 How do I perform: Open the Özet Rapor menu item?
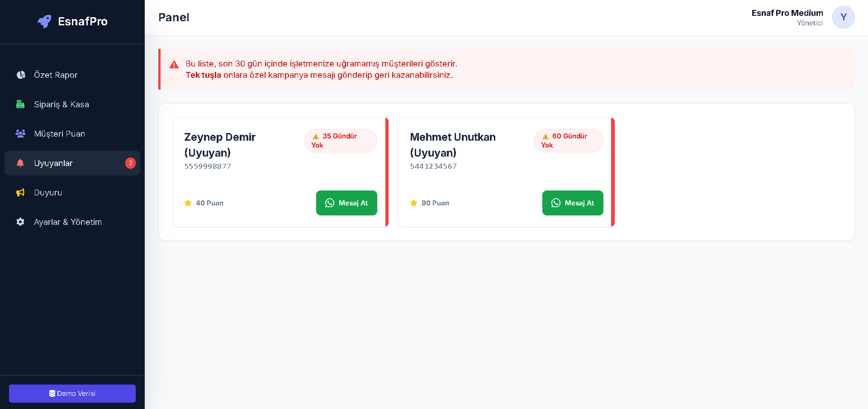pos(56,75)
